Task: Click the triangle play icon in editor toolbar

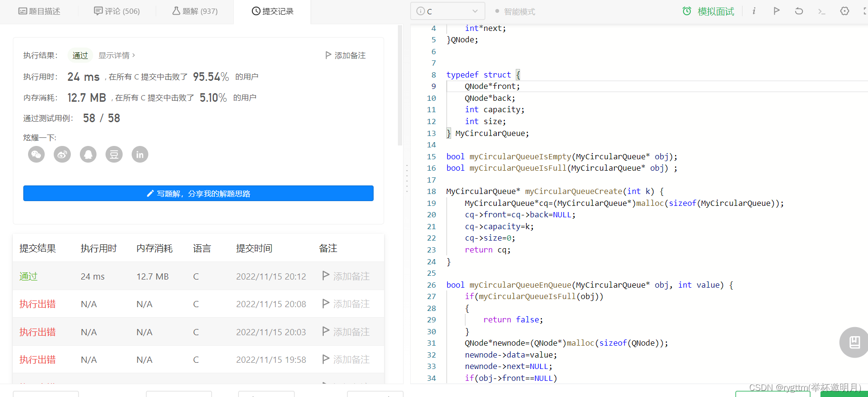Action: (x=777, y=11)
